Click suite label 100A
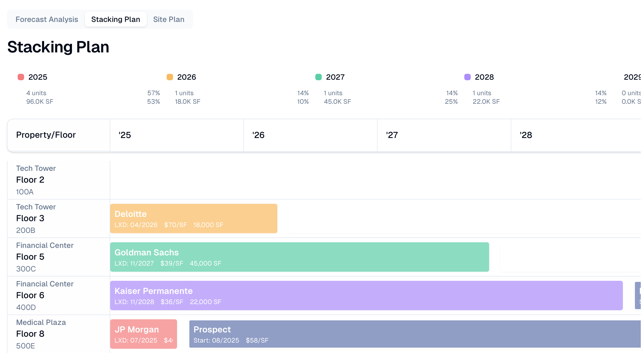The image size is (644, 353). pos(25,192)
